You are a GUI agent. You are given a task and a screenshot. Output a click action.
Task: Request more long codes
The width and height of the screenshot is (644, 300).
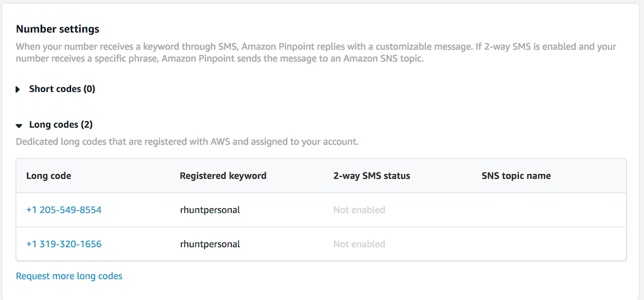(69, 276)
